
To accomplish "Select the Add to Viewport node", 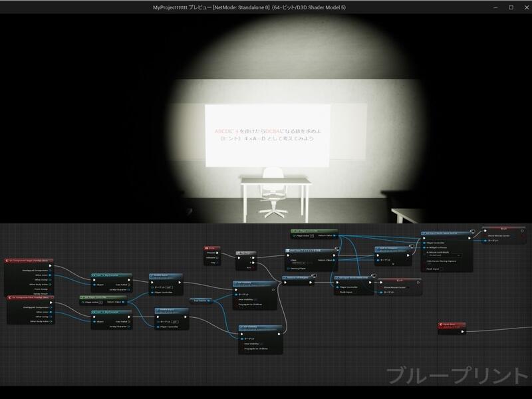I will tap(392, 247).
